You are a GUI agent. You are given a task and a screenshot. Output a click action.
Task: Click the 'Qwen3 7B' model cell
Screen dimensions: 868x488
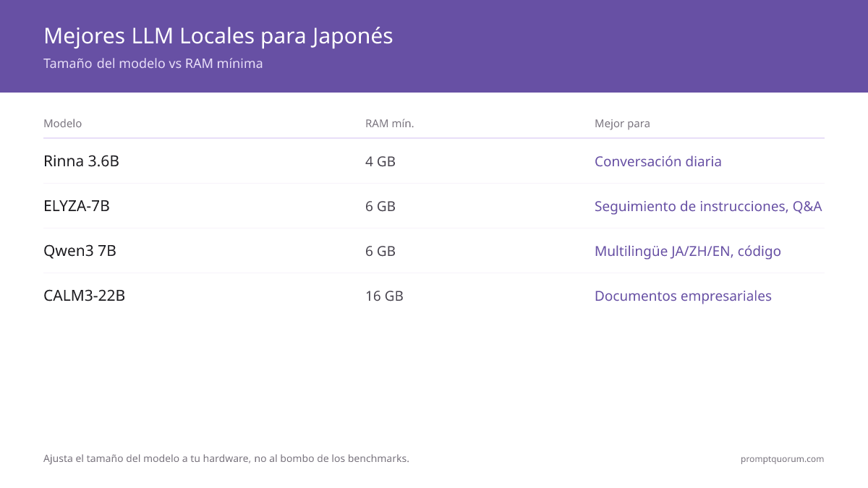point(80,251)
